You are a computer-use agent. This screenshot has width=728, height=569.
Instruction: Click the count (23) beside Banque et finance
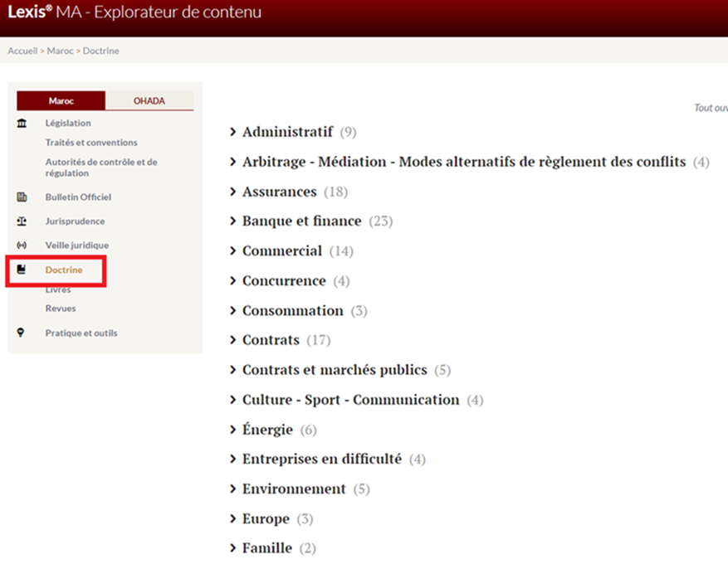[381, 221]
